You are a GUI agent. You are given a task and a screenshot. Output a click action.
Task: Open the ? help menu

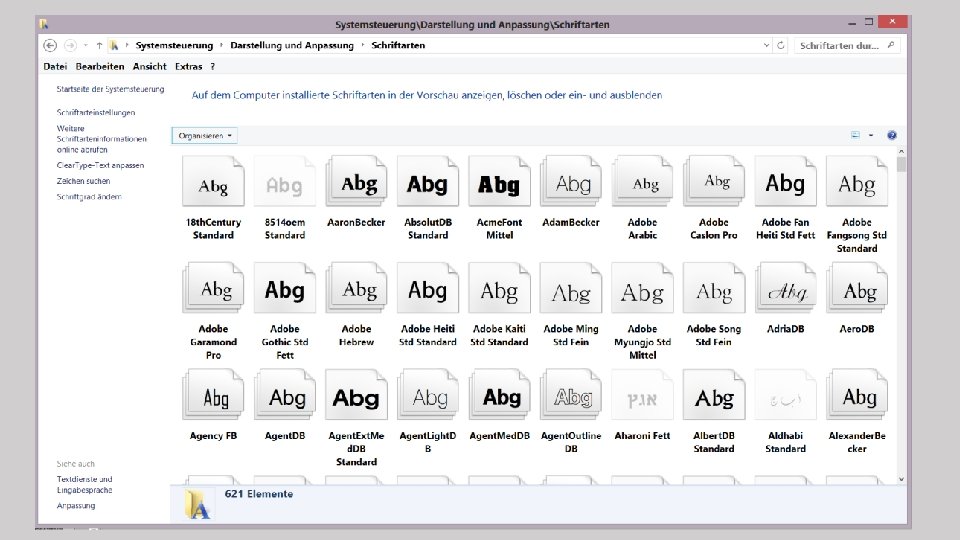(212, 66)
